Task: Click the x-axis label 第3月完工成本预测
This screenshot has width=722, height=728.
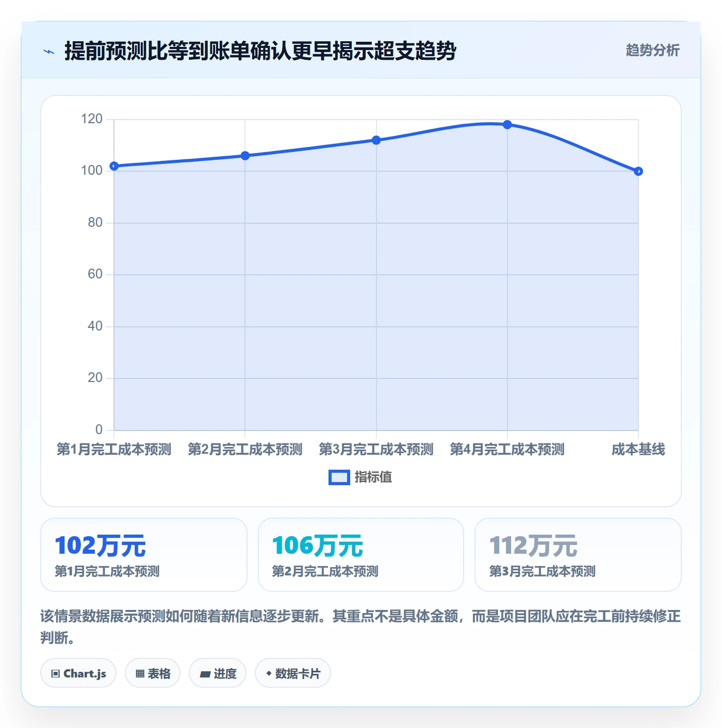Action: coord(376,450)
